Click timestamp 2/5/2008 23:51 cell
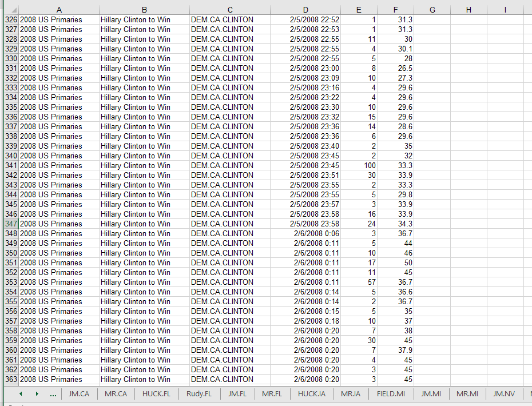The width and height of the screenshot is (532, 406). click(x=305, y=176)
